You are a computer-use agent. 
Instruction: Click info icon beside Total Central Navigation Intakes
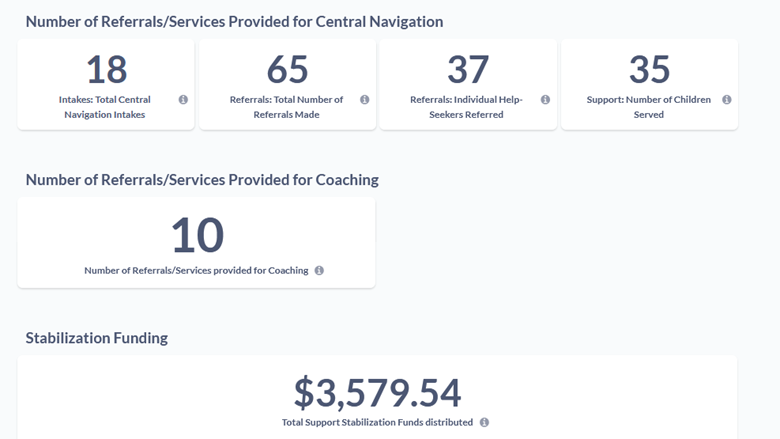coord(183,100)
